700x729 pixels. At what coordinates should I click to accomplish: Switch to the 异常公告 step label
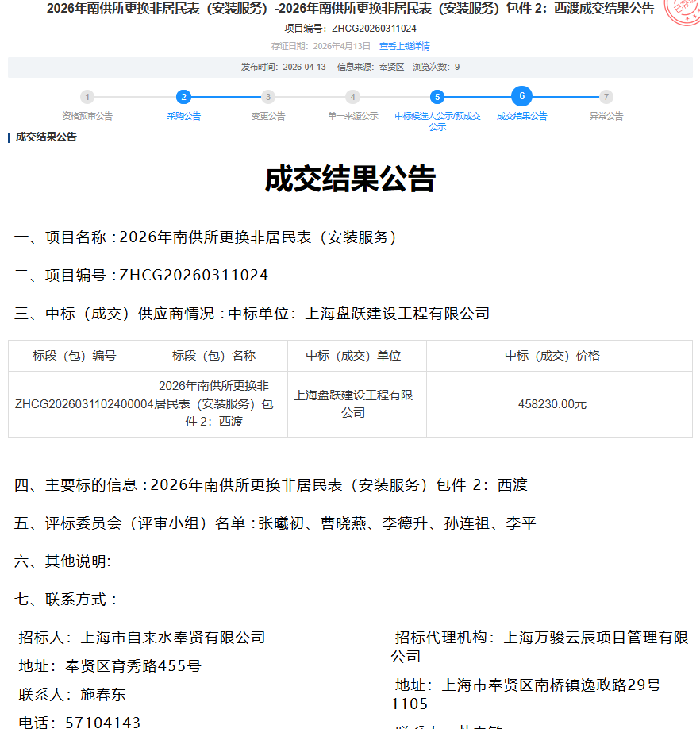(x=606, y=116)
